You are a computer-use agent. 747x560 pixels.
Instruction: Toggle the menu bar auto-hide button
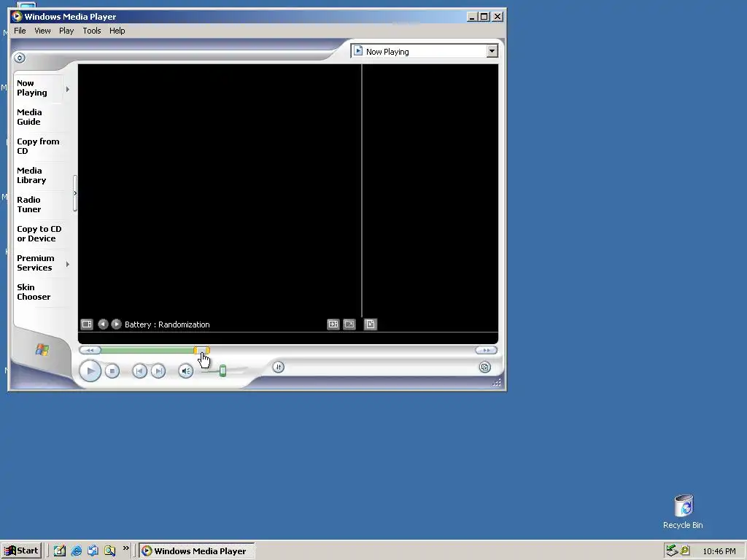[x=20, y=58]
